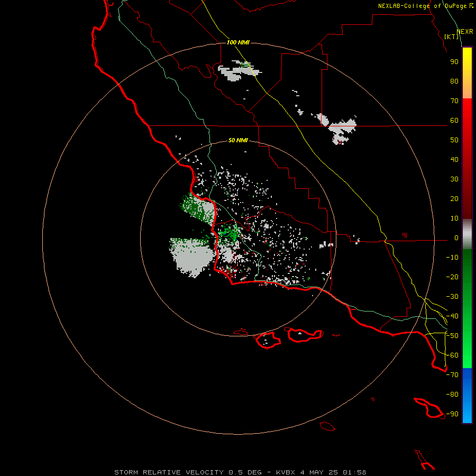Viewport: 476px width, 476px height.
Task: Pick the gray near-zero segment of color bar
Action: coord(467,234)
